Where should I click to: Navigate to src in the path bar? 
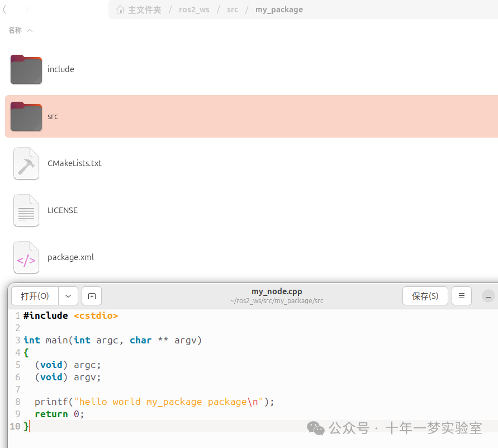click(x=233, y=10)
